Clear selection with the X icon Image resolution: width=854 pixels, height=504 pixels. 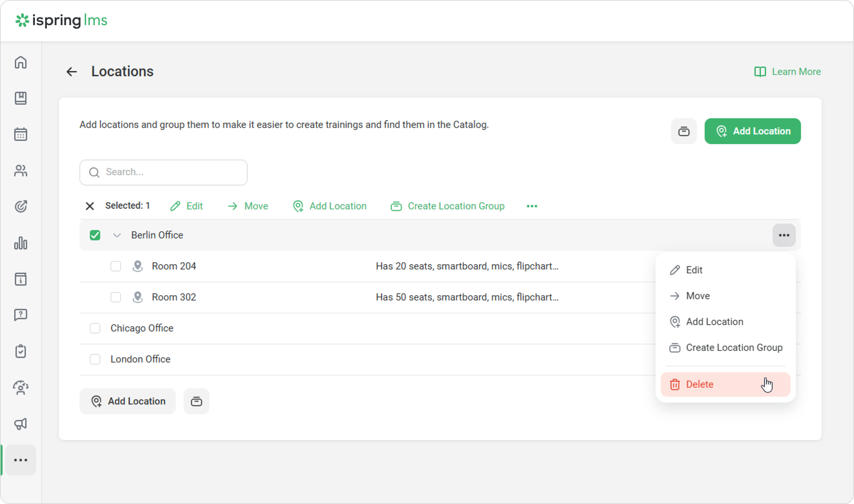90,206
